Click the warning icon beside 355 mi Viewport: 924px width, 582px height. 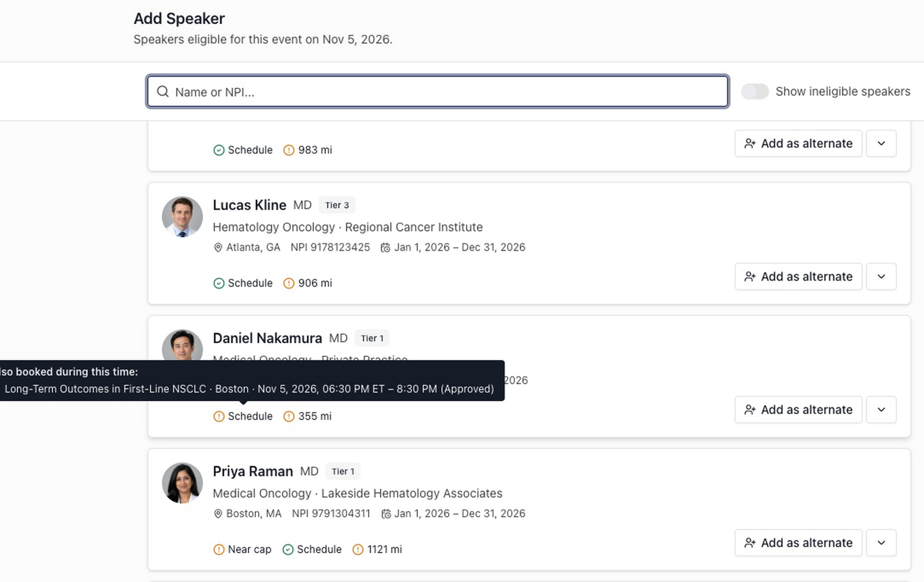289,416
